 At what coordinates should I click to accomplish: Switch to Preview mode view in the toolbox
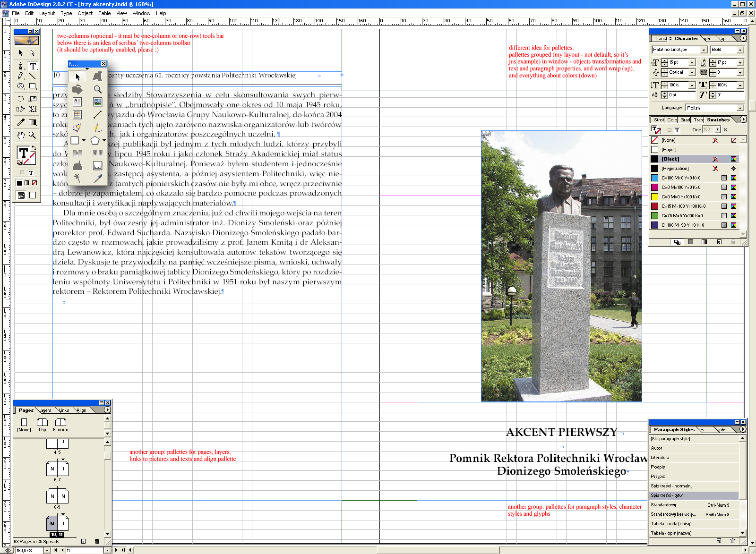point(33,195)
